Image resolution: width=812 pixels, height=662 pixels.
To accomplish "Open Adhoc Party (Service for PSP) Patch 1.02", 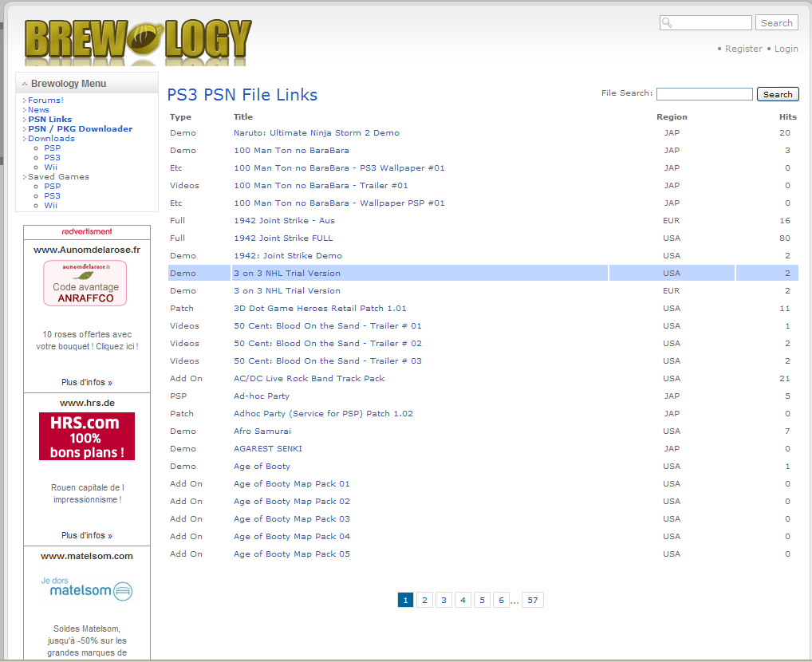I will click(323, 414).
